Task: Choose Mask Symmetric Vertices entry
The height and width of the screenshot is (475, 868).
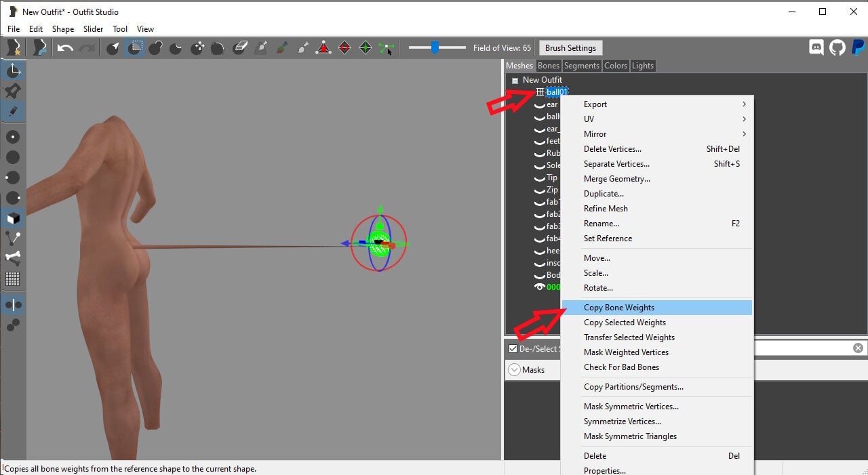Action: (656, 407)
